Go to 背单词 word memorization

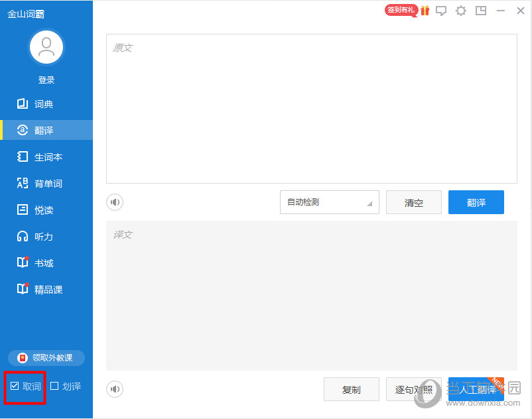(x=46, y=183)
